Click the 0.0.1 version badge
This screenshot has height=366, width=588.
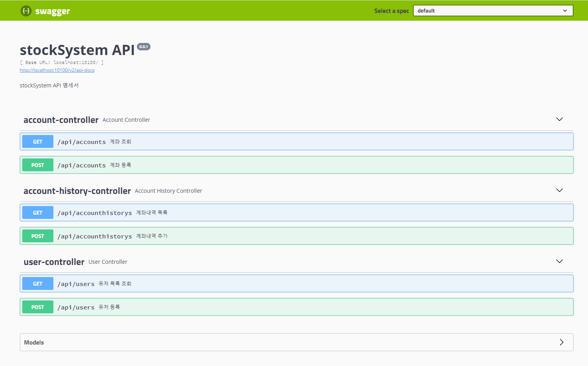(143, 47)
